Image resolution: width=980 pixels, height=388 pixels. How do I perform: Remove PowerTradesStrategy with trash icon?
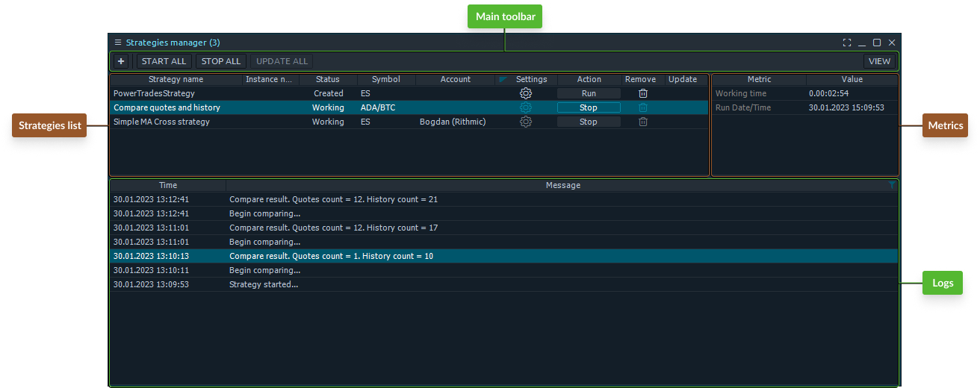[642, 93]
